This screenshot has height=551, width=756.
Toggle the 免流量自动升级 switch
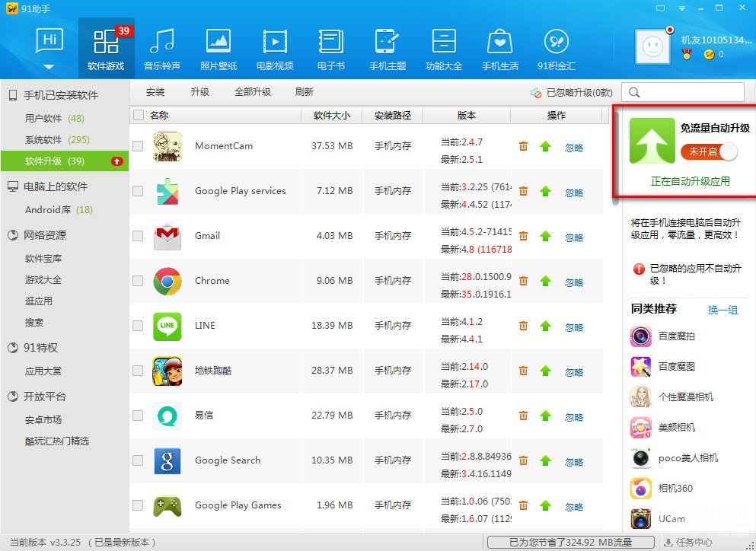point(709,152)
